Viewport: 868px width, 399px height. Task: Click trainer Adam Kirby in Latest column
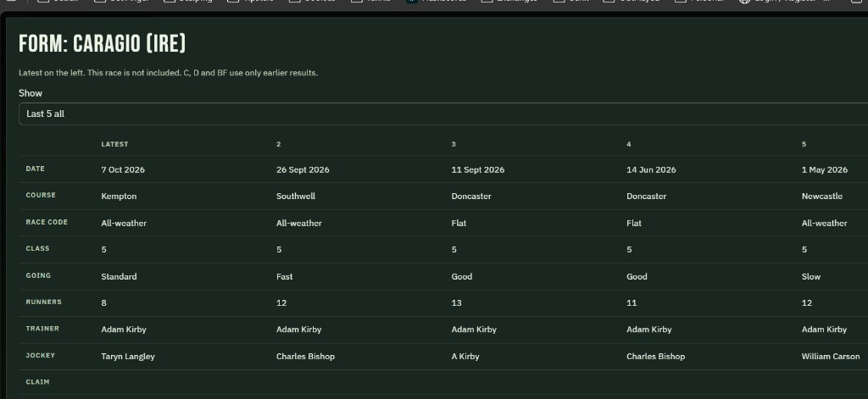(124, 330)
